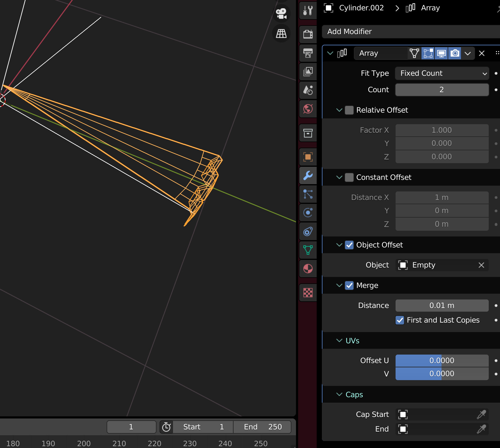Enable the Relative Offset checkbox
Viewport: 500px width, 448px height.
pyautogui.click(x=349, y=110)
